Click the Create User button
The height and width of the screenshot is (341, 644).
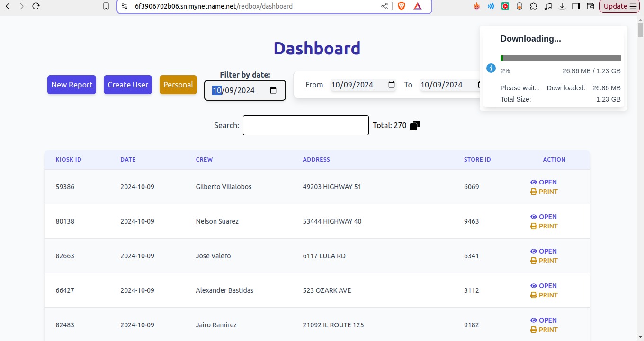click(128, 85)
